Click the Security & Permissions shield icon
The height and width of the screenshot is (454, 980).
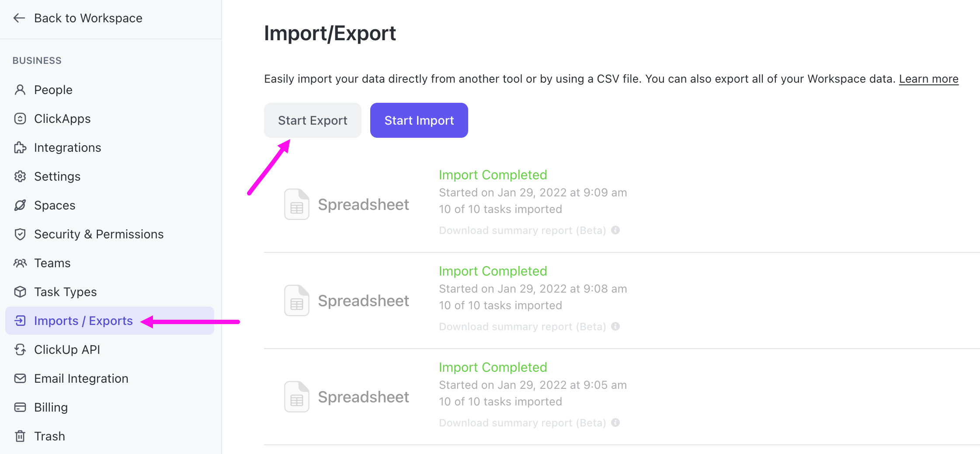tap(20, 234)
